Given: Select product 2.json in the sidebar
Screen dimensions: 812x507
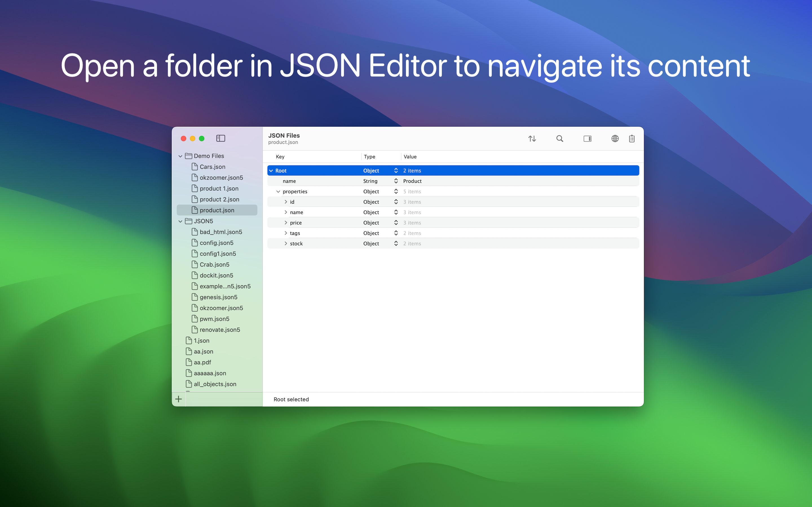Looking at the screenshot, I should tap(219, 199).
